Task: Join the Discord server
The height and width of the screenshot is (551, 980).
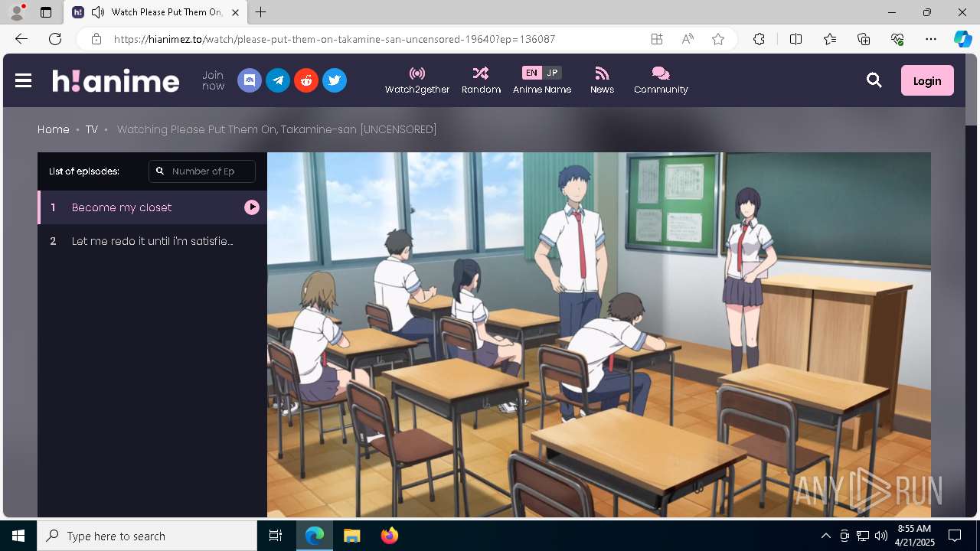Action: 250,80
